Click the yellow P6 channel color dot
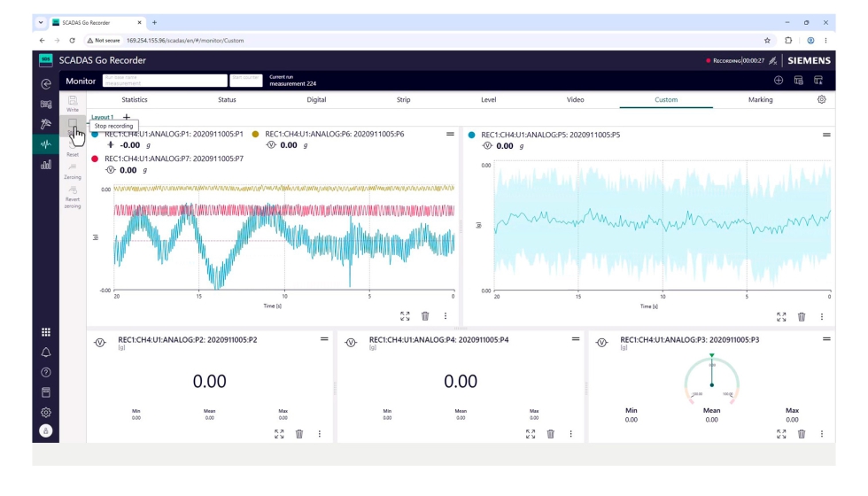The image size is (868, 496). click(x=255, y=134)
